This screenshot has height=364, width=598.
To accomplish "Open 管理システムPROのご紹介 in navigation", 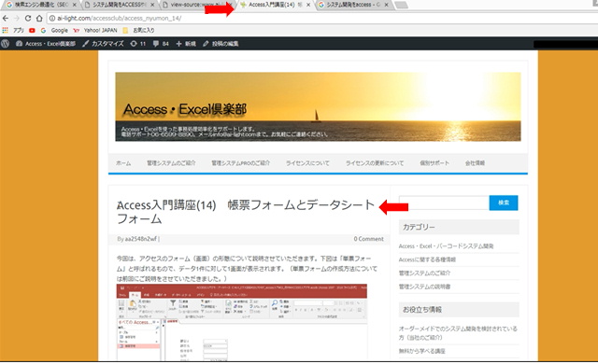I will click(241, 163).
